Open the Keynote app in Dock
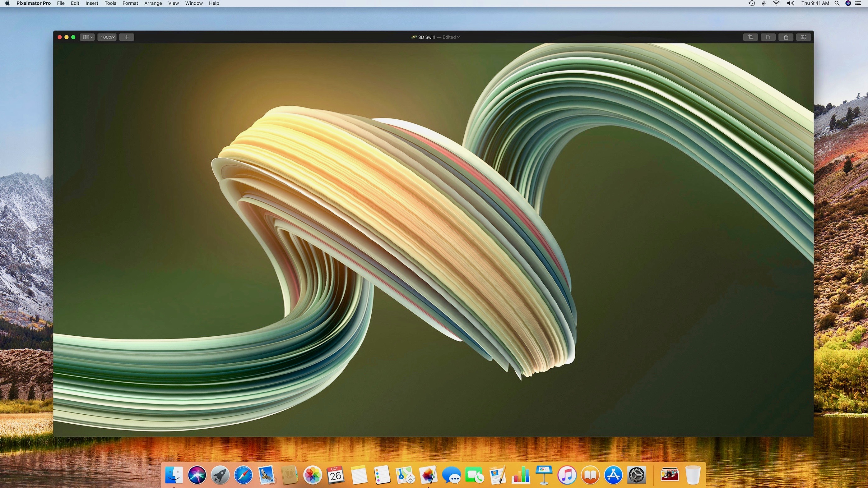 [544, 475]
